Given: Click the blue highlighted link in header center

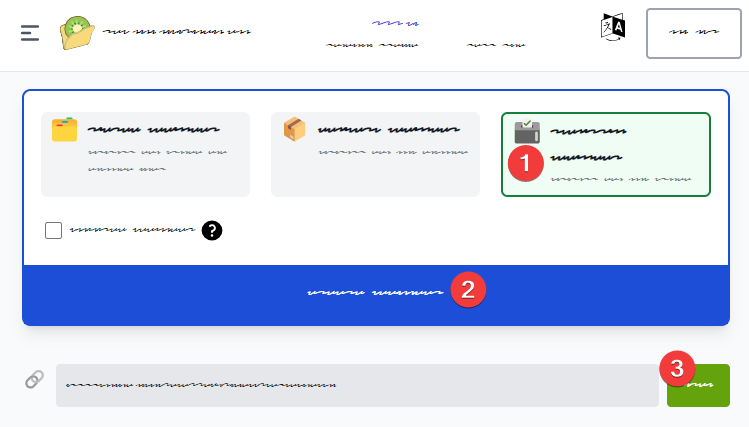Looking at the screenshot, I should [x=395, y=21].
